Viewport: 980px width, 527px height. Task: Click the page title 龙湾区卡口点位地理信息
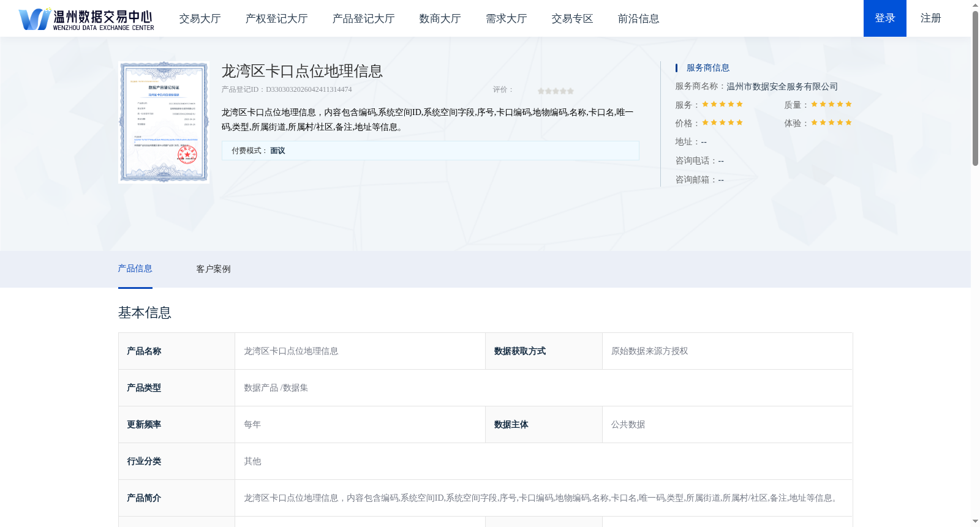pyautogui.click(x=302, y=71)
